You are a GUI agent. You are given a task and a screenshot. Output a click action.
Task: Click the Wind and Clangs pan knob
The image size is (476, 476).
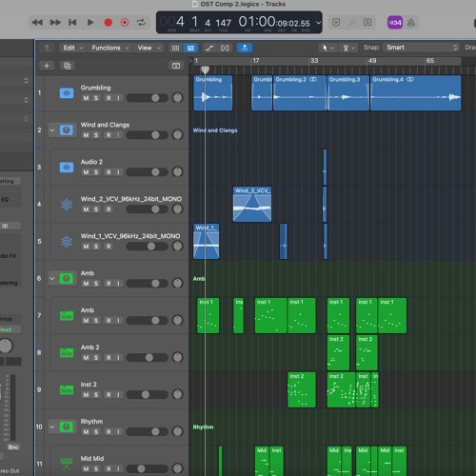point(178,135)
